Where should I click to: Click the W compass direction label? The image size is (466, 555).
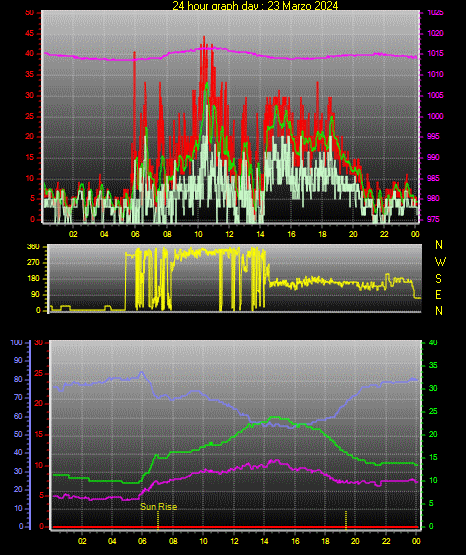pyautogui.click(x=440, y=262)
